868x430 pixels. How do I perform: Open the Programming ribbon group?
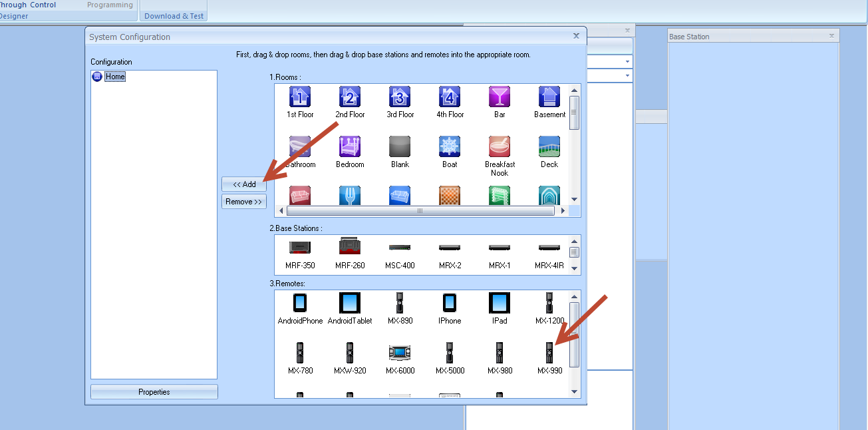pos(110,5)
